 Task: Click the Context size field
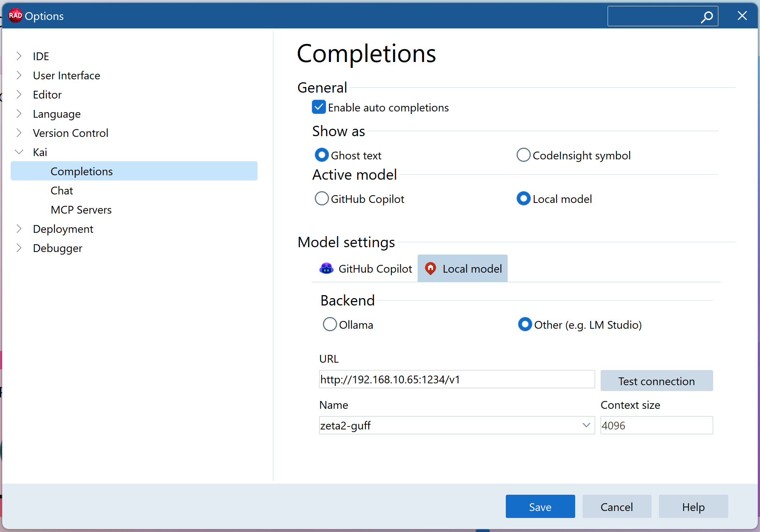click(657, 425)
